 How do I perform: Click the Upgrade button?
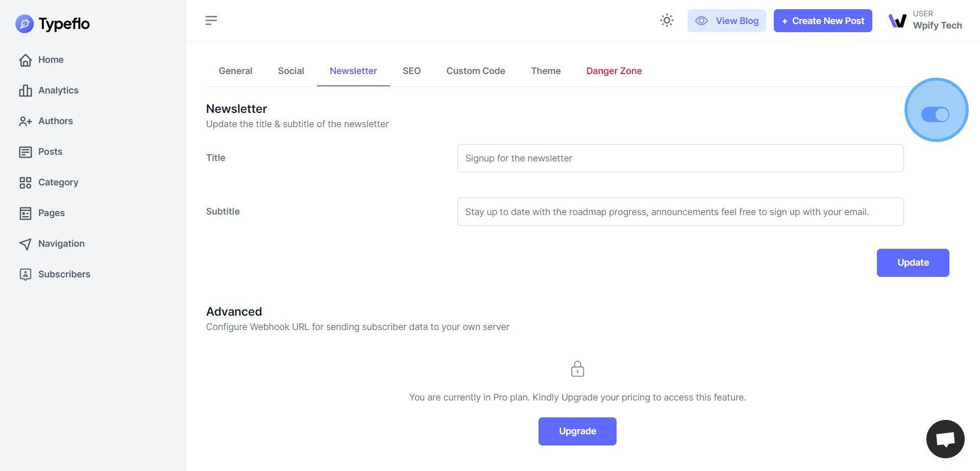577,431
